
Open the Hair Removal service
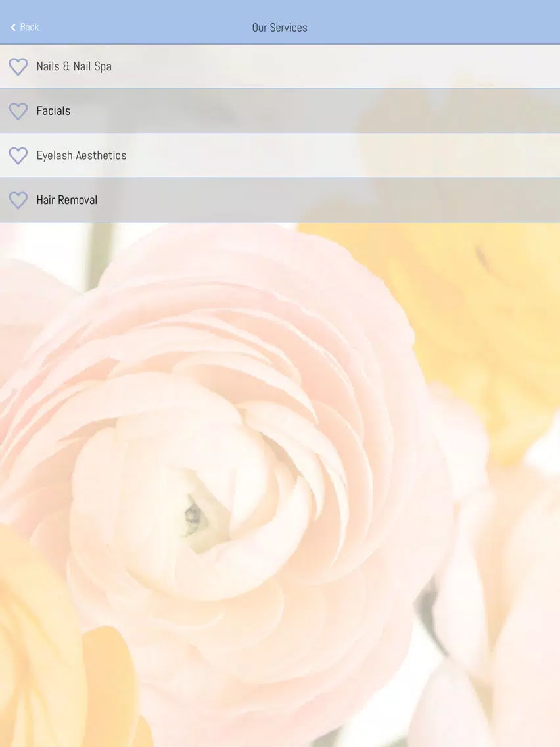tap(280, 200)
